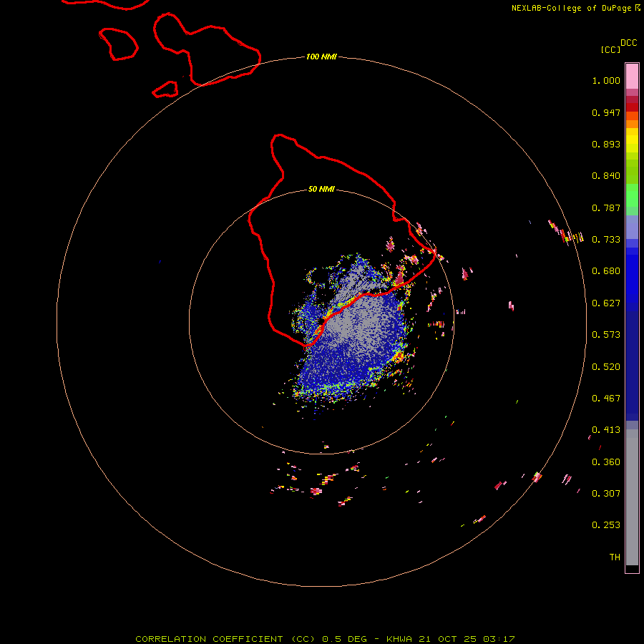Select the 0.360 legend value
644x644 pixels.
[606, 462]
